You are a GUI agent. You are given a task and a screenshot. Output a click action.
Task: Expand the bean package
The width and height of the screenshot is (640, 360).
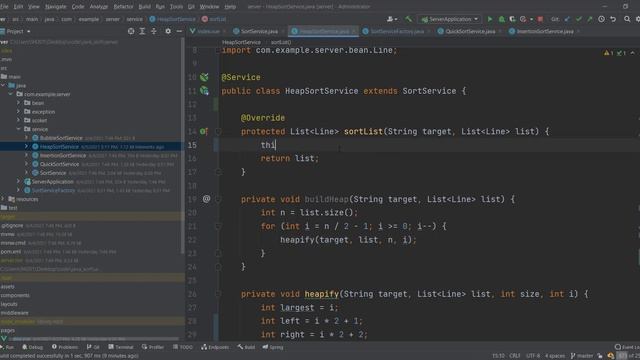tap(18, 103)
